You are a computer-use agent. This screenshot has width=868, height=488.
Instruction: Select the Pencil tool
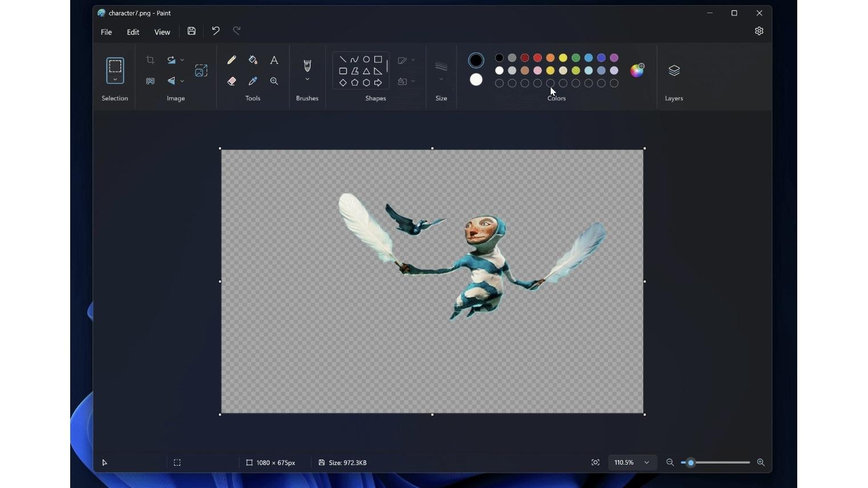tap(231, 60)
